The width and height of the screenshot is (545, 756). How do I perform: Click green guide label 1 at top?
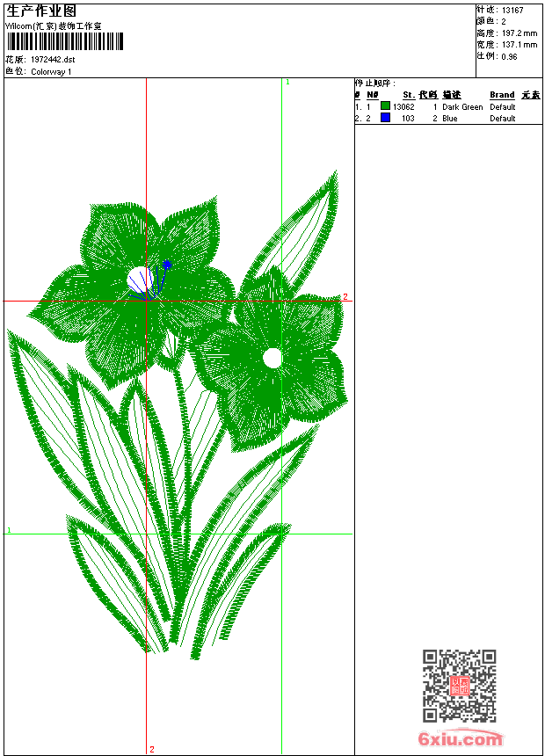click(x=287, y=82)
